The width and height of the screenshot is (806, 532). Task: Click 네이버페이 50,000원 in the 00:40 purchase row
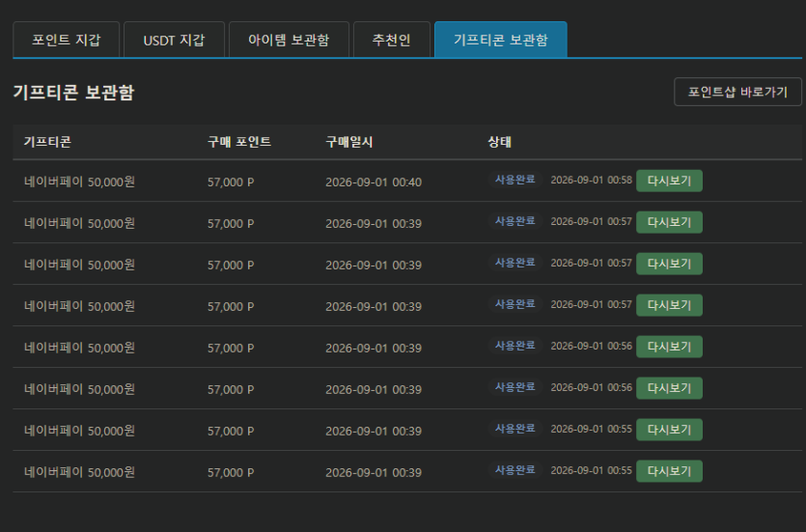[79, 182]
